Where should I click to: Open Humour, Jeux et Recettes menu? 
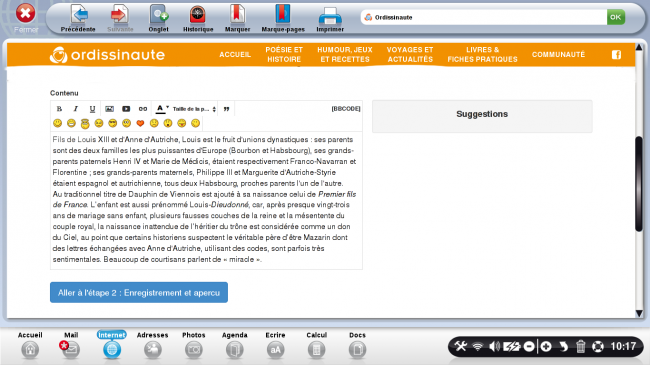(345, 54)
